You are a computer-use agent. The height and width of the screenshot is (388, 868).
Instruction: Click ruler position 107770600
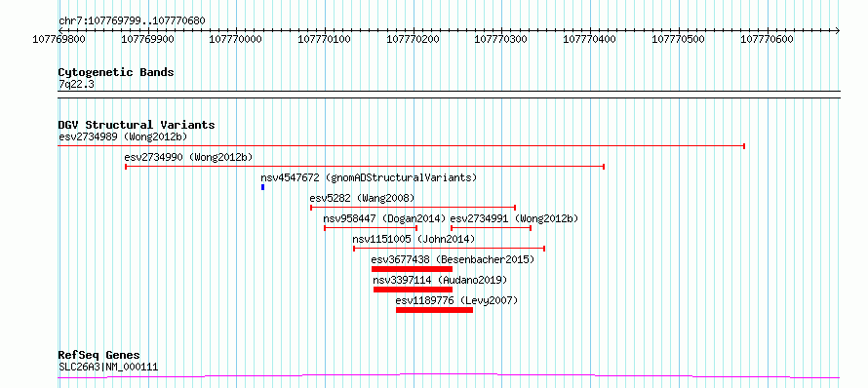768,39
